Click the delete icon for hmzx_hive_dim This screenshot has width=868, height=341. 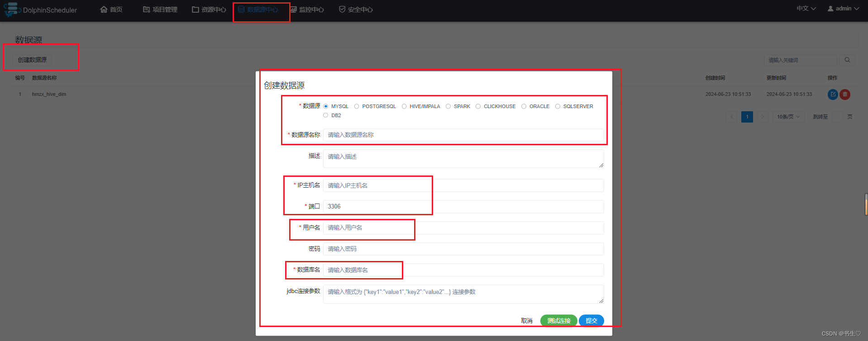tap(845, 94)
